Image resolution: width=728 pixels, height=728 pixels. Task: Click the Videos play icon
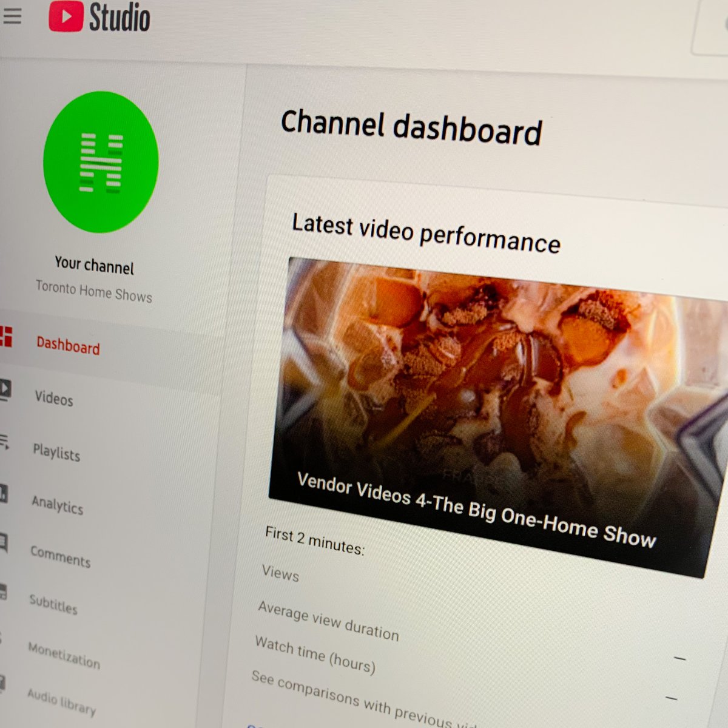click(x=5, y=388)
